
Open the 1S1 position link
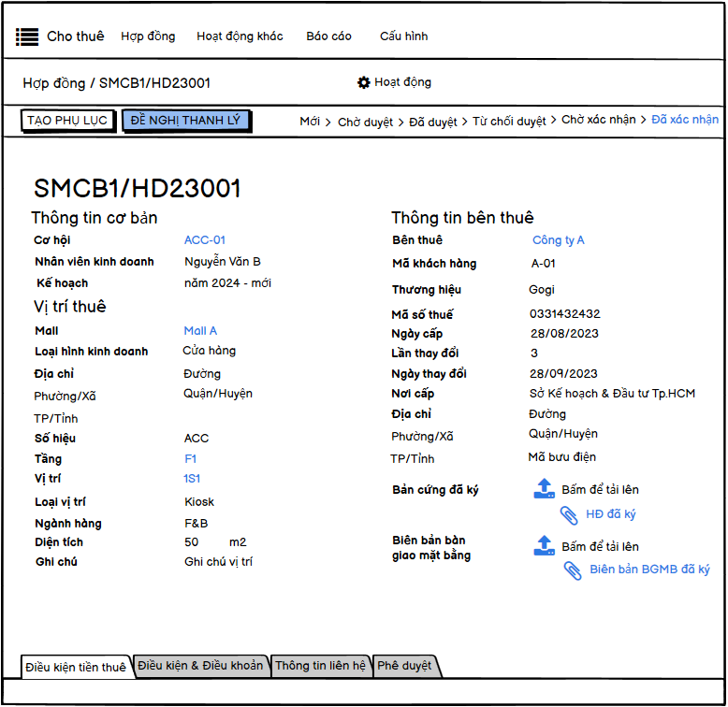click(x=192, y=478)
